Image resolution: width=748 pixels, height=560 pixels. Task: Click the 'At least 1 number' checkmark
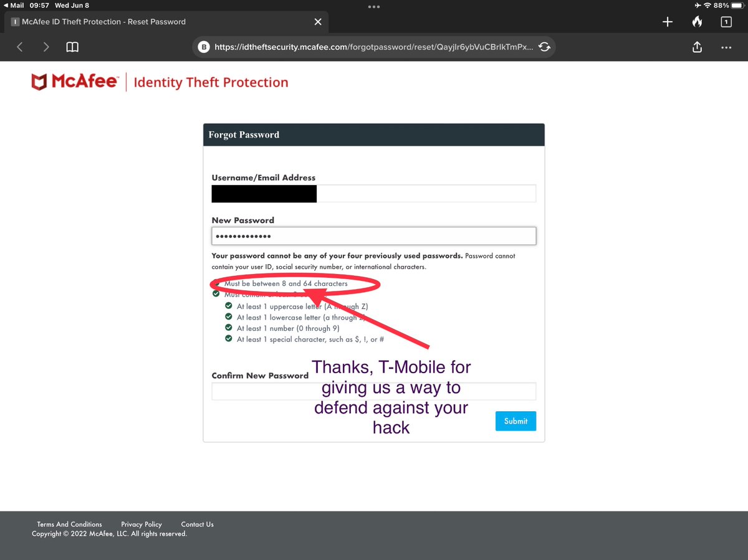(229, 328)
